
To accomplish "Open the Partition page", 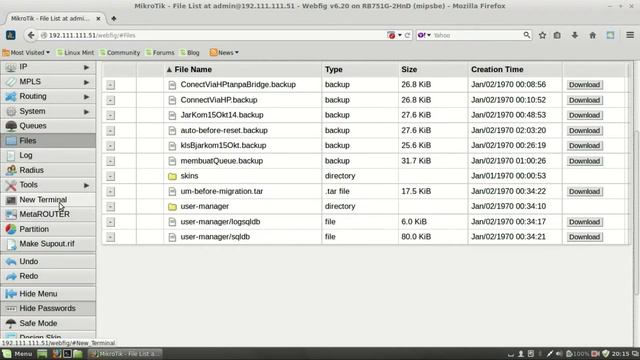I will tap(48, 229).
